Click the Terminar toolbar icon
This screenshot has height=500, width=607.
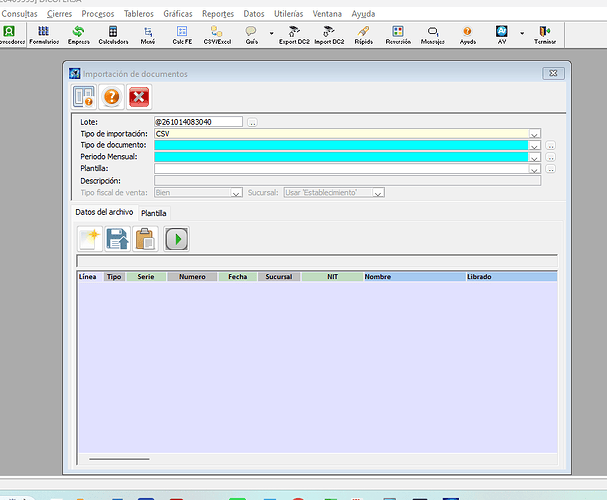click(545, 35)
